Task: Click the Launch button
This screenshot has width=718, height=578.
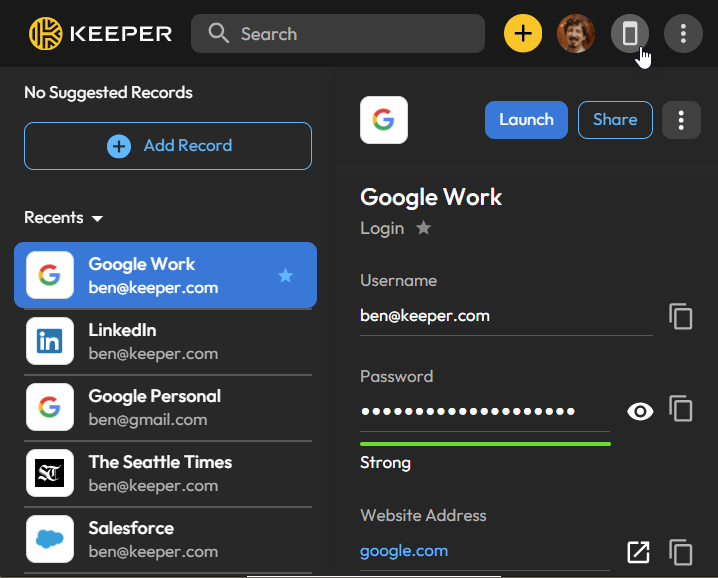Action: point(526,120)
